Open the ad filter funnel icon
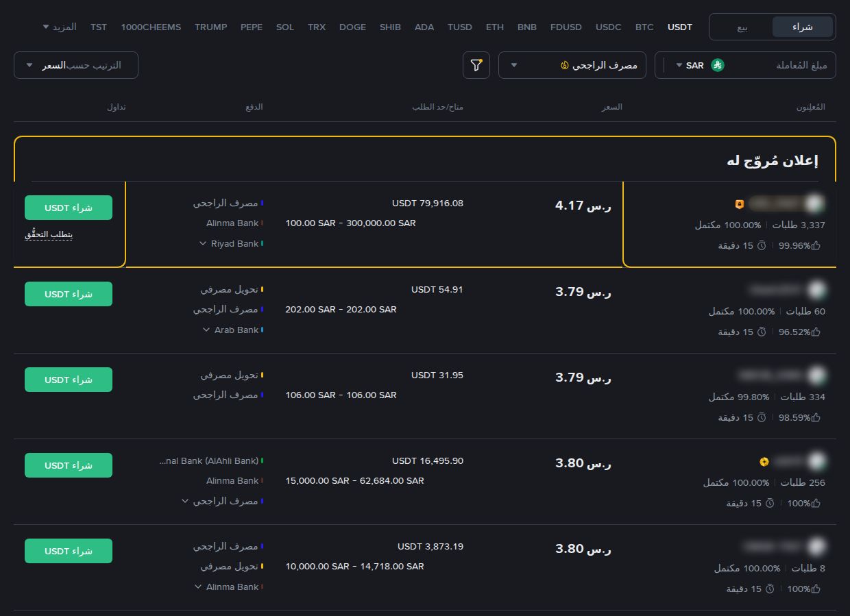The width and height of the screenshot is (850, 616). point(476,65)
